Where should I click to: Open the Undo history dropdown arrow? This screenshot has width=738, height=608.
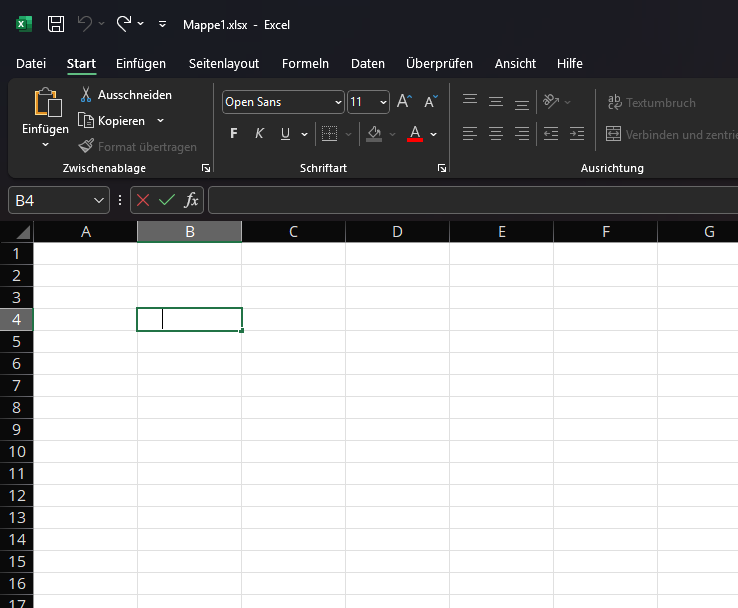click(x=101, y=23)
